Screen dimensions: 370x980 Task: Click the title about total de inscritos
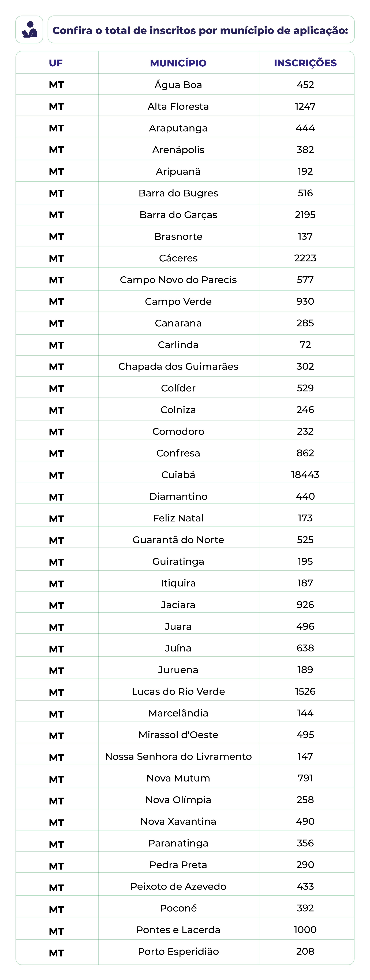click(x=200, y=30)
